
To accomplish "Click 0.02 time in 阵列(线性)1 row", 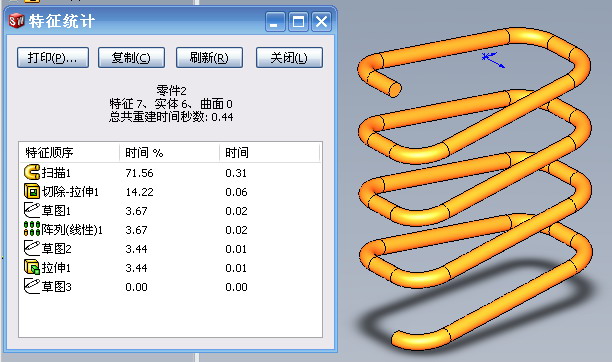I will tap(236, 230).
